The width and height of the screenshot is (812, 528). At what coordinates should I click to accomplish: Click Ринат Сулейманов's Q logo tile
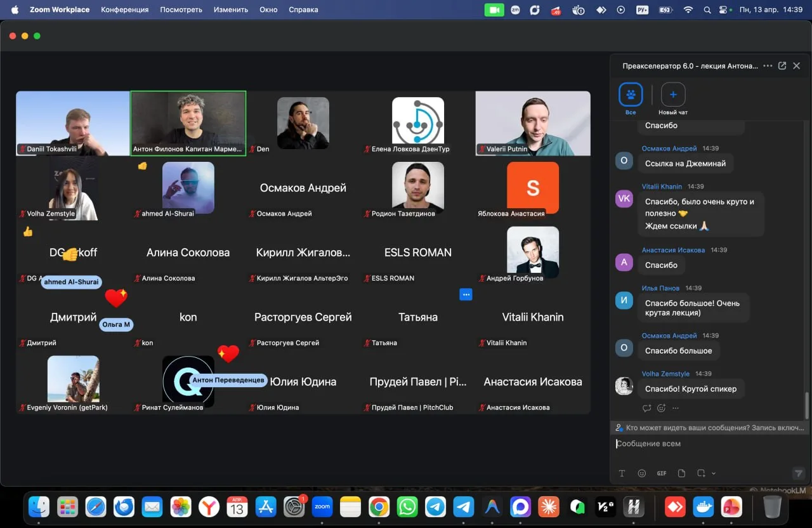(188, 381)
